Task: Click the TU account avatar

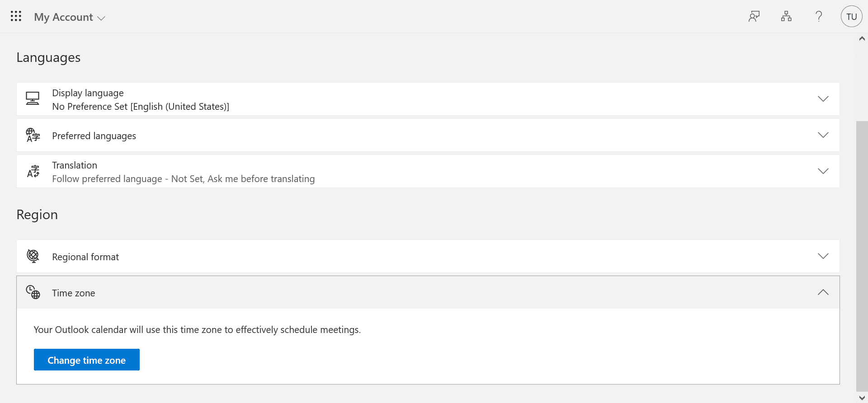Action: pyautogui.click(x=851, y=16)
